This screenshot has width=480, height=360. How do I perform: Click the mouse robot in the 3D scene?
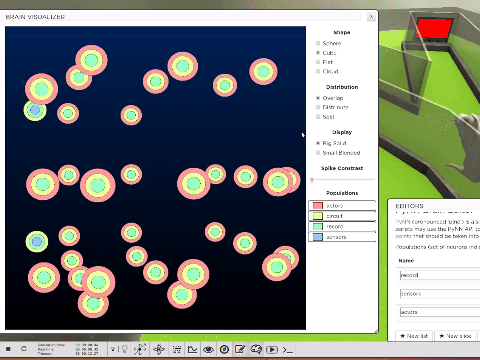point(467,147)
